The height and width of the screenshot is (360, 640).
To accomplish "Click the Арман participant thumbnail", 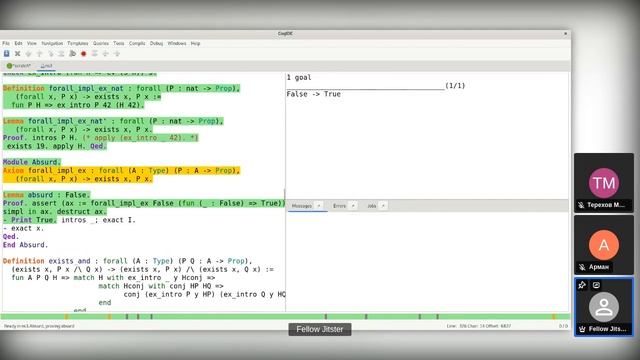I will pos(604,245).
